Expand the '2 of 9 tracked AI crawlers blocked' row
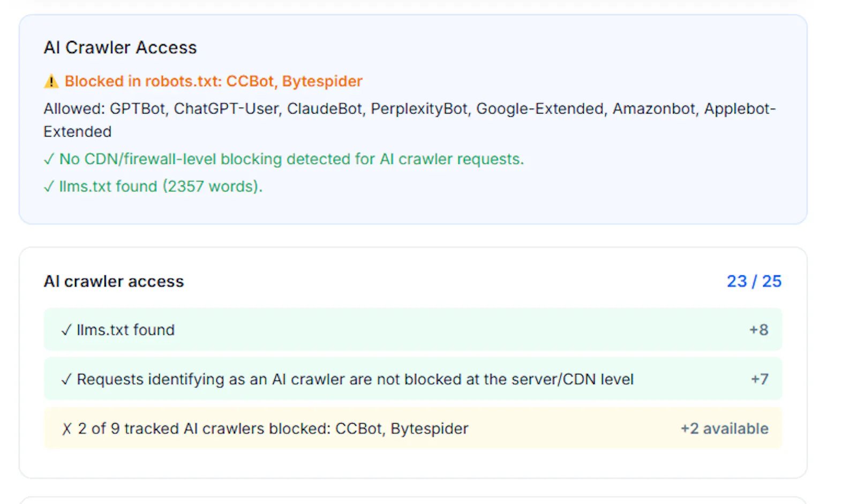This screenshot has height=504, width=857. tap(413, 428)
